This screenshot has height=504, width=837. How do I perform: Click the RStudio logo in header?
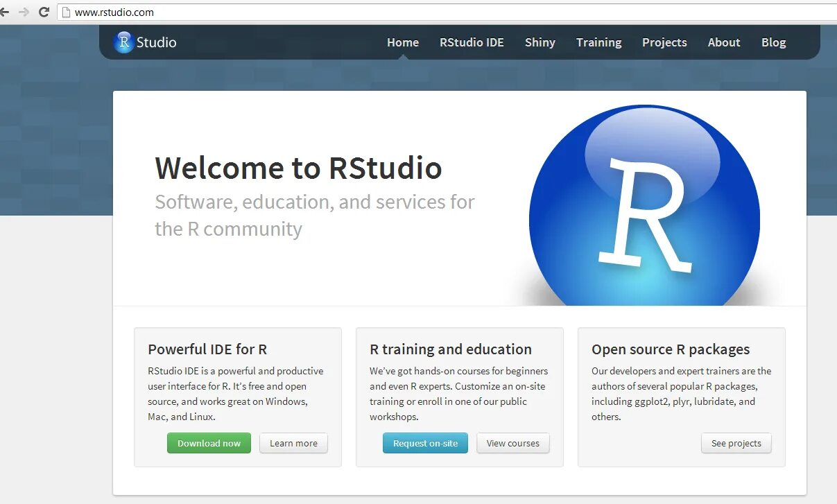click(x=145, y=42)
